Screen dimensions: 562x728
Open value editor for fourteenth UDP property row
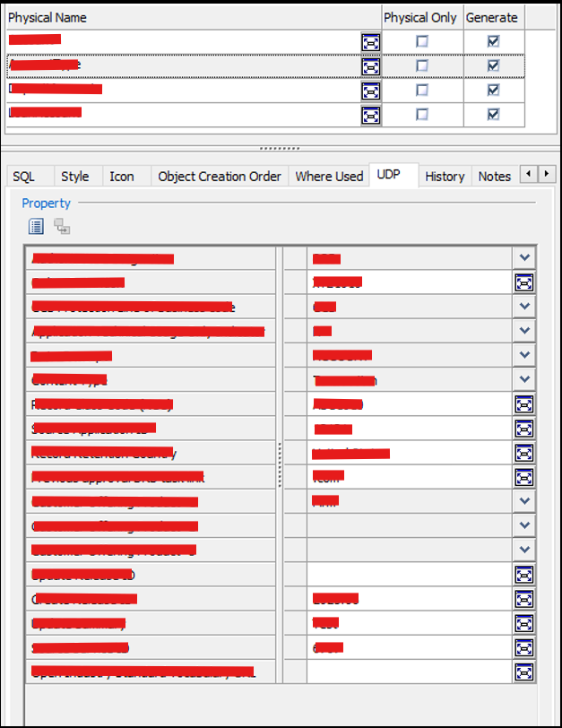524,575
